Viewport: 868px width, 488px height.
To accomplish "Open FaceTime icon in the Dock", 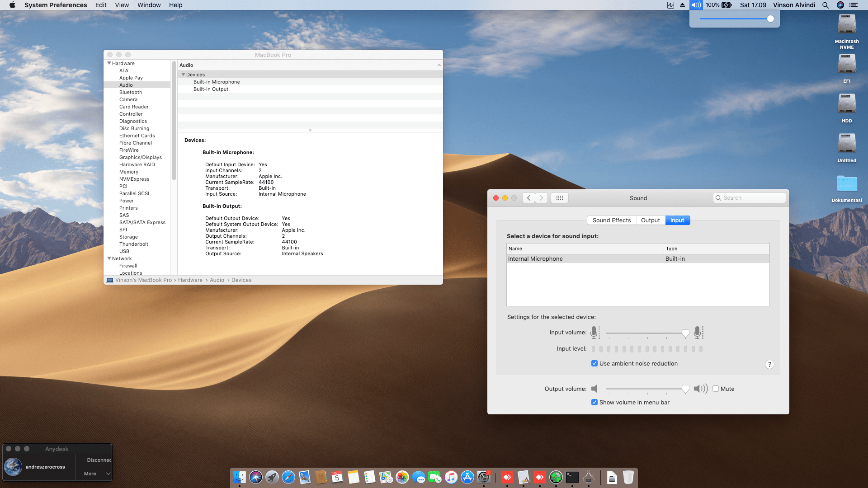I will tap(435, 477).
